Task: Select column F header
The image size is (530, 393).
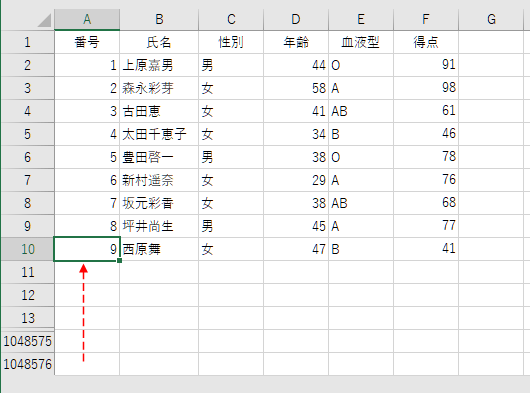Action: pyautogui.click(x=426, y=19)
